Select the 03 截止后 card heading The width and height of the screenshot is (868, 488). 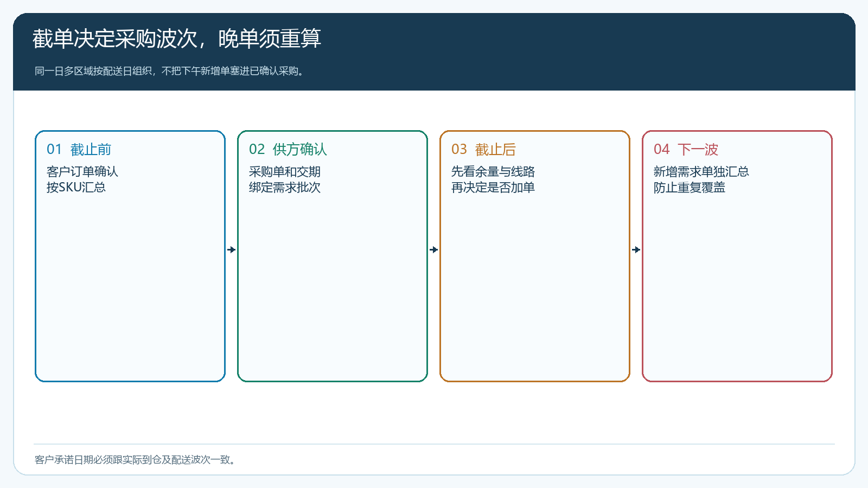[x=483, y=149]
